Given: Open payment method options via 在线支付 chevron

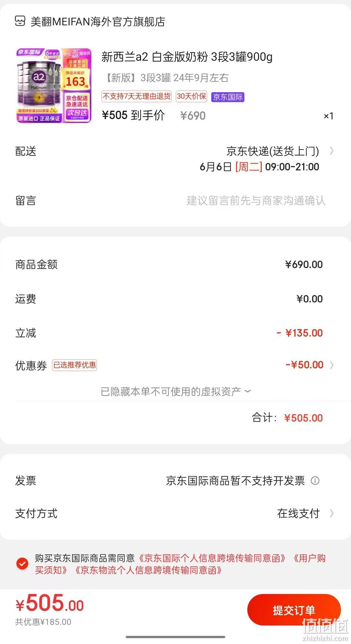Looking at the screenshot, I should [331, 514].
